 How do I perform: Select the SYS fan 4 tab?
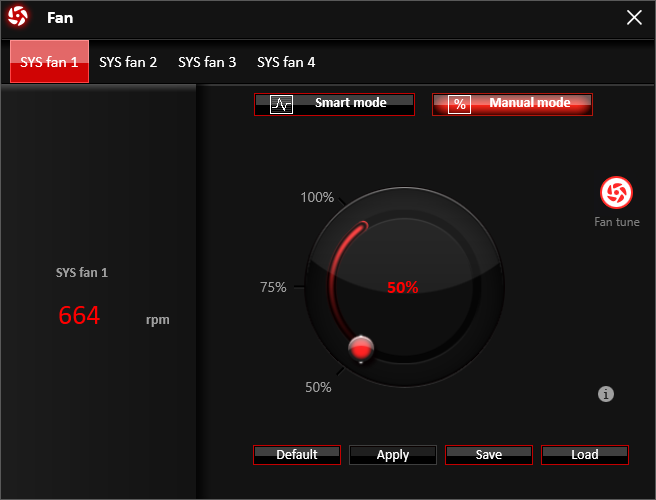point(286,62)
